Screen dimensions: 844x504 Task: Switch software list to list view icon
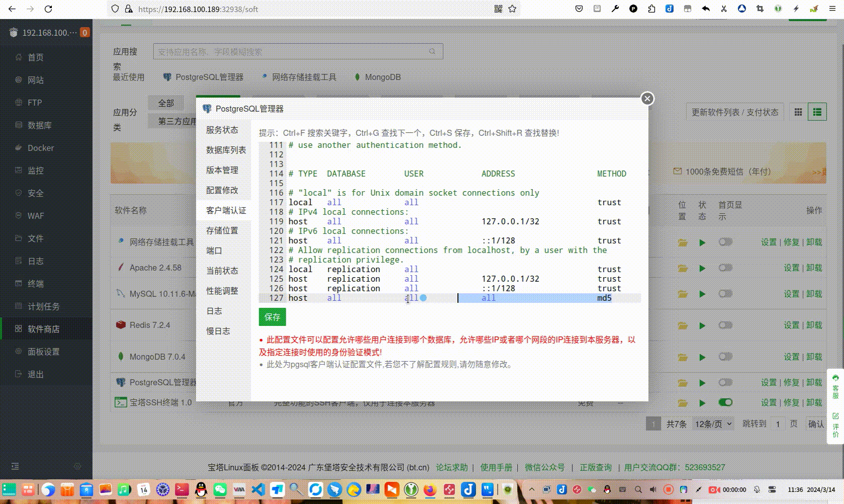(817, 112)
